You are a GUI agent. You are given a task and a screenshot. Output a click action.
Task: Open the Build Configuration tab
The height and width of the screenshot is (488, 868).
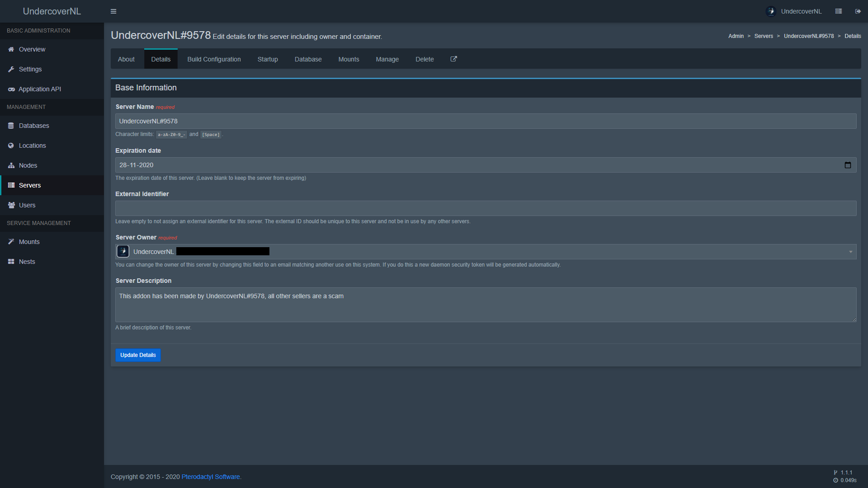tap(214, 59)
